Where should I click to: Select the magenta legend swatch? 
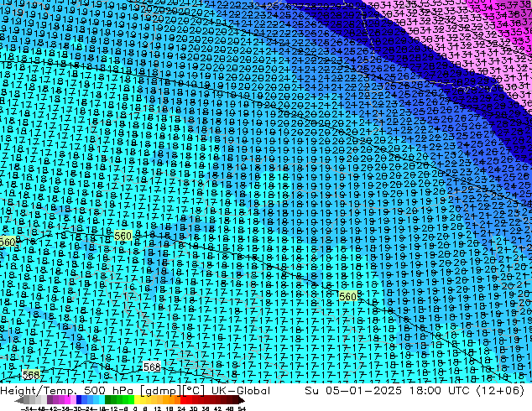pos(67,400)
